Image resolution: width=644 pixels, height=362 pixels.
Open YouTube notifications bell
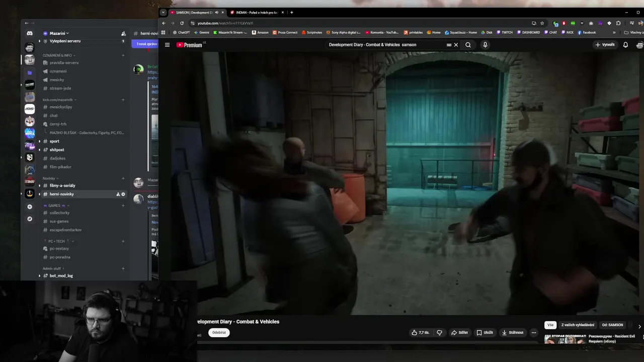click(625, 45)
